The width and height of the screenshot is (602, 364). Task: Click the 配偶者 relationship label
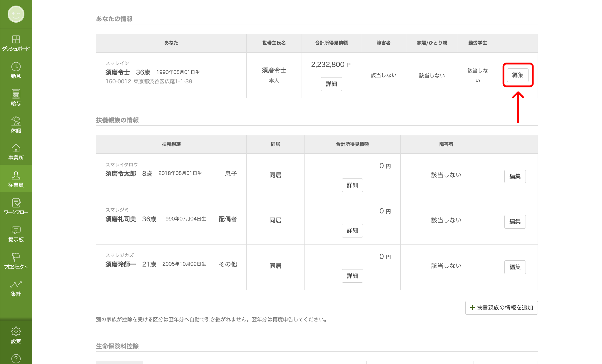(x=228, y=219)
